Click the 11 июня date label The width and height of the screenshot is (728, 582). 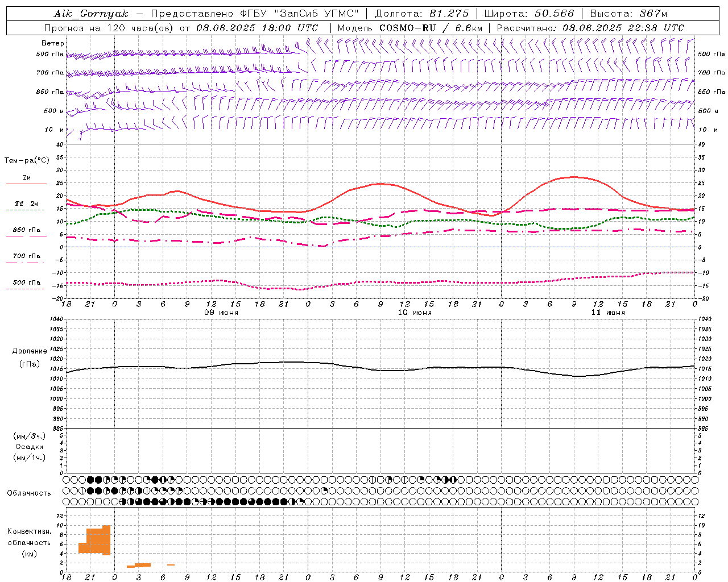[608, 313]
